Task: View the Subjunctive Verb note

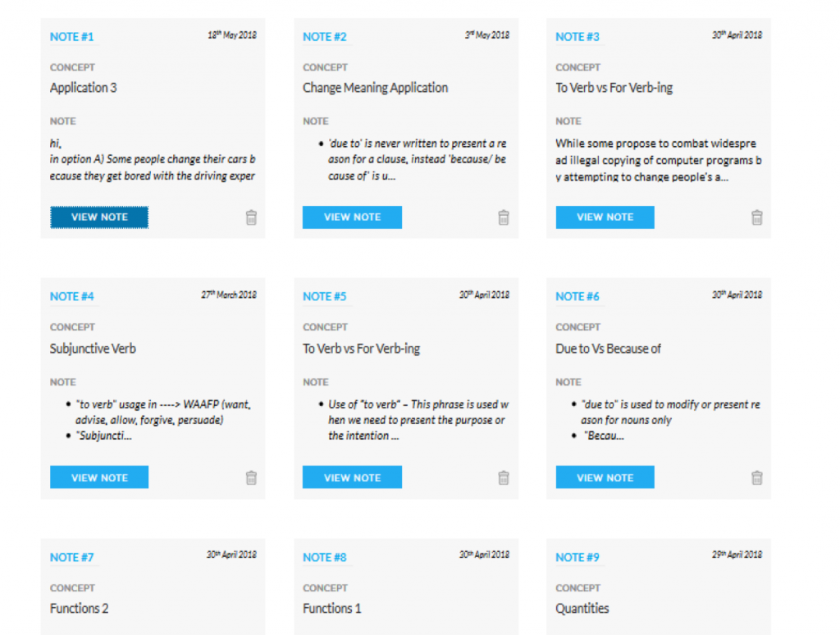Action: [x=99, y=477]
